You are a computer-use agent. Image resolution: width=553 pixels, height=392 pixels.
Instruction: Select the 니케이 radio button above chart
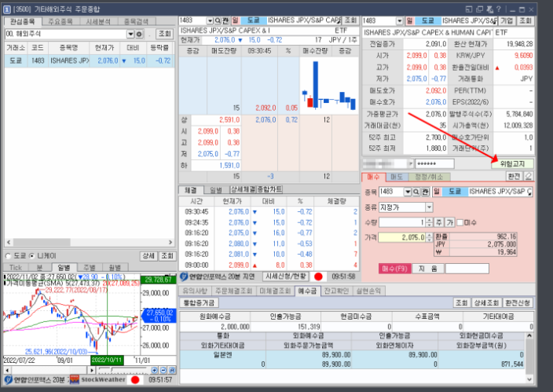[32, 256]
